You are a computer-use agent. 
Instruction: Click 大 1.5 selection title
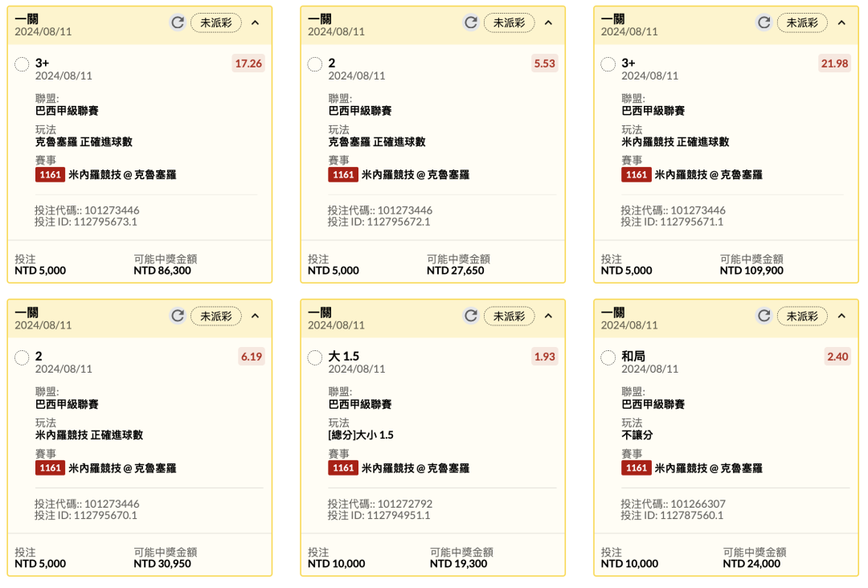(x=344, y=356)
